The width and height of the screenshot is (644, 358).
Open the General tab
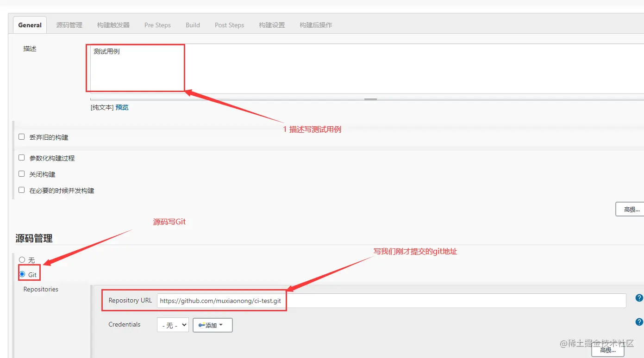(x=30, y=25)
